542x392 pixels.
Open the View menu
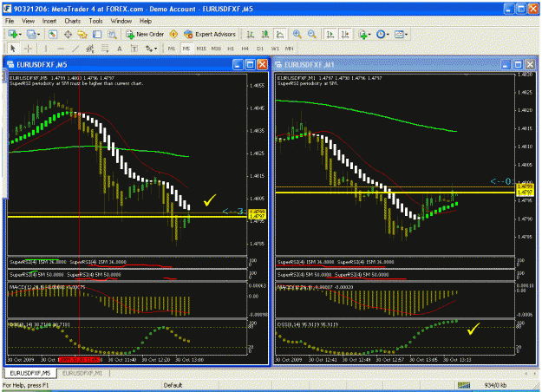click(28, 21)
